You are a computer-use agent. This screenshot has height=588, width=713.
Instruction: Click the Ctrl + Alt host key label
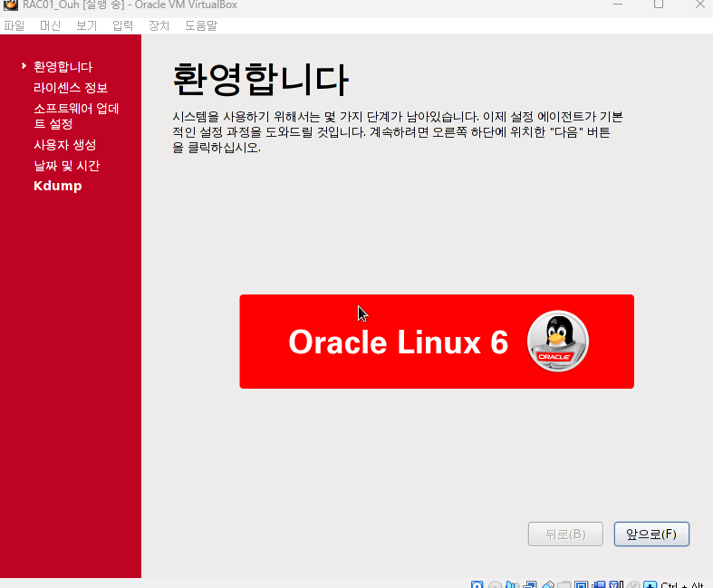click(x=682, y=585)
